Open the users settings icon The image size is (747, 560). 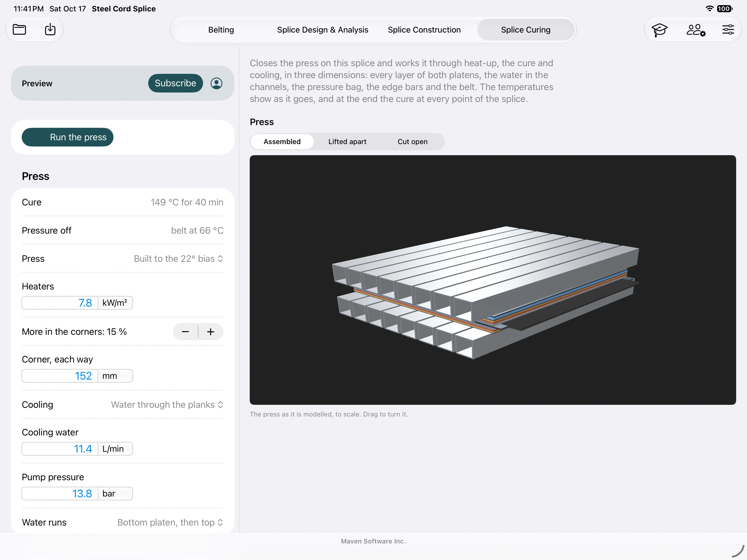point(696,30)
